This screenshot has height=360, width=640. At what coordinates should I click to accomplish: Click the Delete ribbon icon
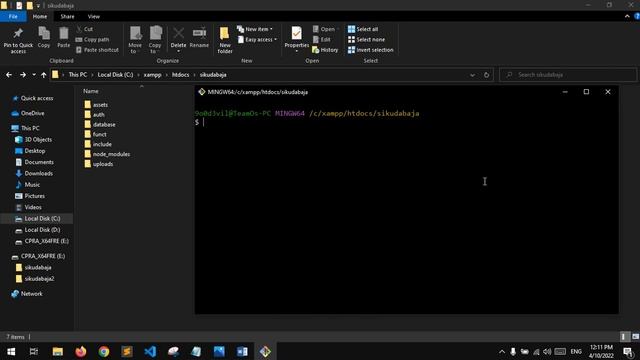point(178,37)
